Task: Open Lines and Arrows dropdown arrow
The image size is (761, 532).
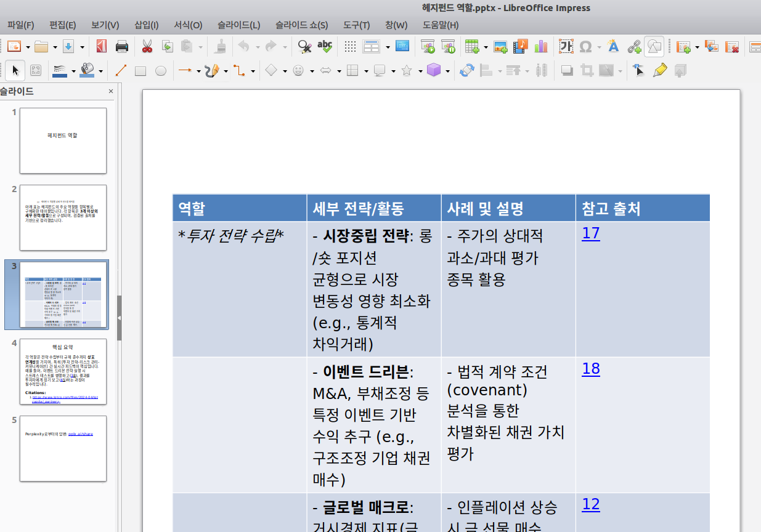Action: click(198, 71)
